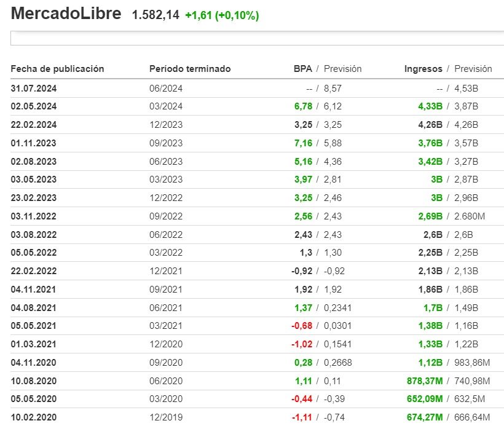Click the BPA value 3,97
The height and width of the screenshot is (426, 504).
coord(303,179)
